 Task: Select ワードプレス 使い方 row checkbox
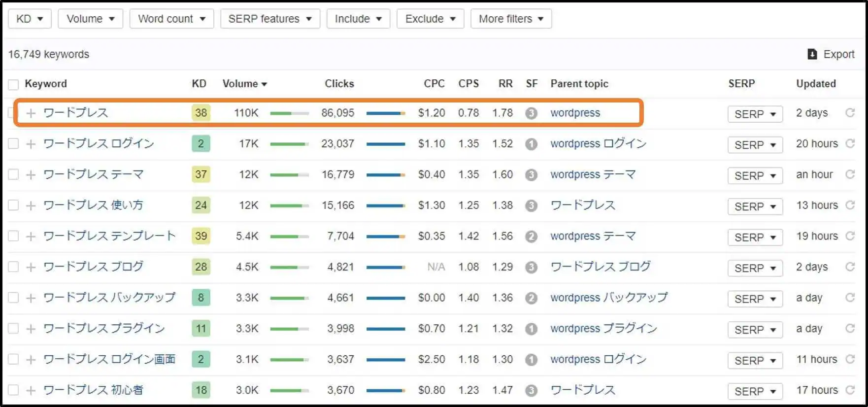[13, 205]
